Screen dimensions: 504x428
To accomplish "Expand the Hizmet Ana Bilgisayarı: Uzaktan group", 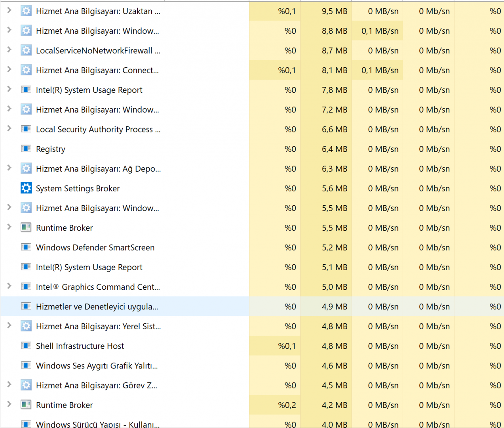I will pyautogui.click(x=9, y=10).
